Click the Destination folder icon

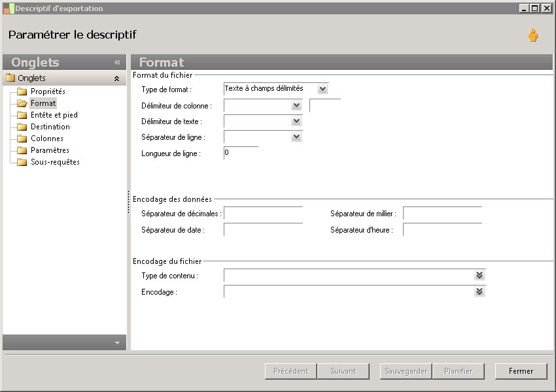pyautogui.click(x=22, y=127)
